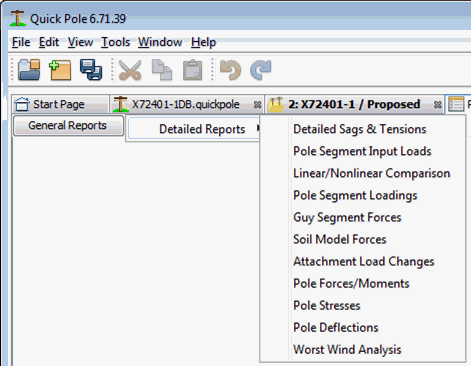The width and height of the screenshot is (471, 366).
Task: Open the Tools menu
Action: tap(116, 42)
